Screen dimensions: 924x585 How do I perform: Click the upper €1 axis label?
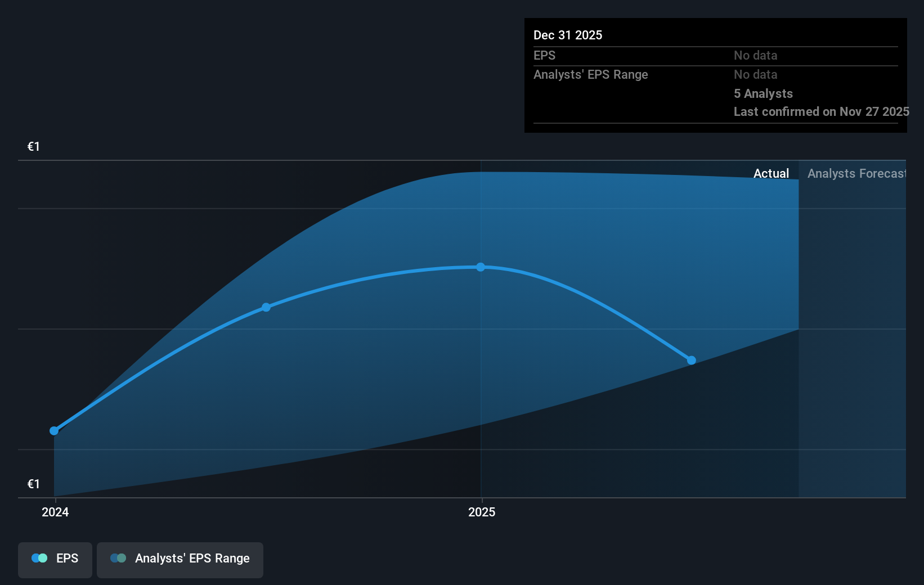pos(33,147)
